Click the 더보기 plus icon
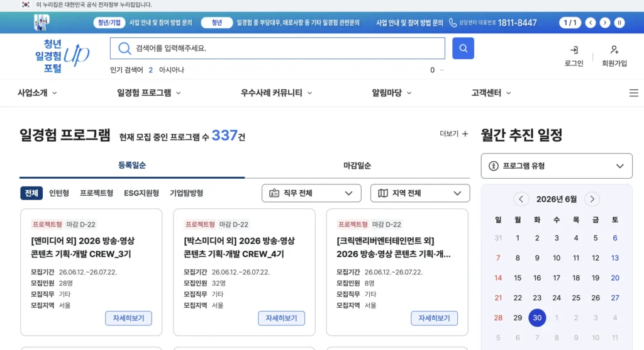The image size is (644, 350). (465, 133)
